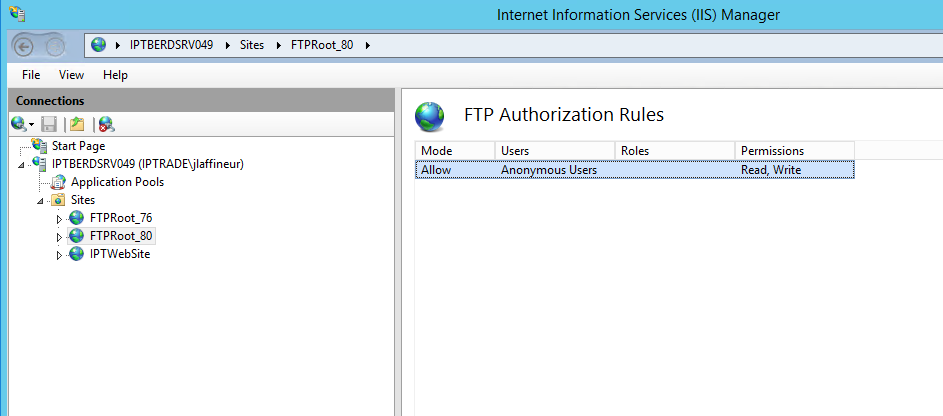
Task: Click the FTPRoot_80 globe icon in tree
Action: 76,236
